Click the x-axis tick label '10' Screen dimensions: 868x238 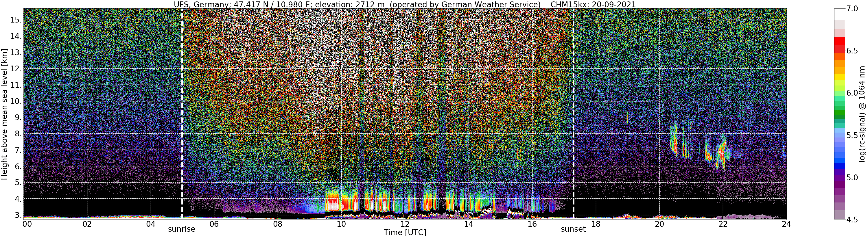341,224
